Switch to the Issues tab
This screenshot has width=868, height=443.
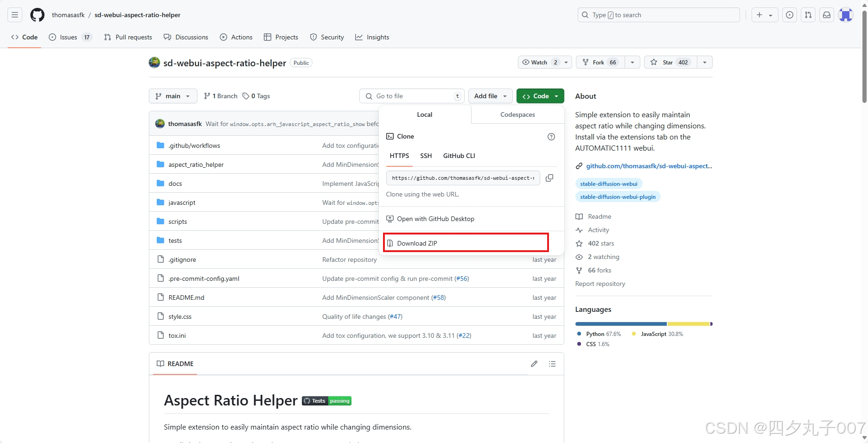[x=70, y=37]
